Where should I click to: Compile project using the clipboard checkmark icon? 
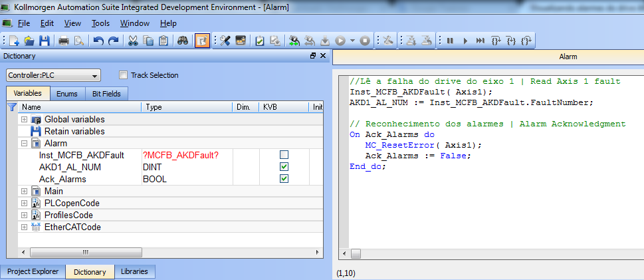pos(260,41)
